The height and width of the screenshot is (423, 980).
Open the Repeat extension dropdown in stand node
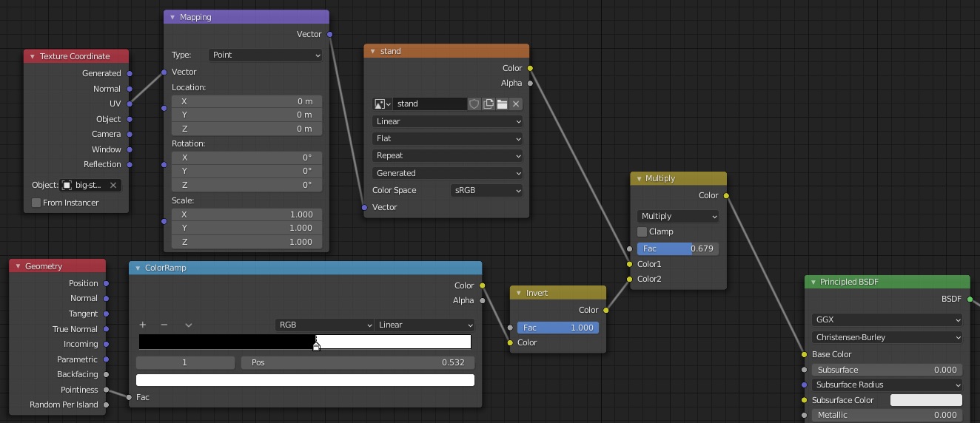click(x=447, y=155)
